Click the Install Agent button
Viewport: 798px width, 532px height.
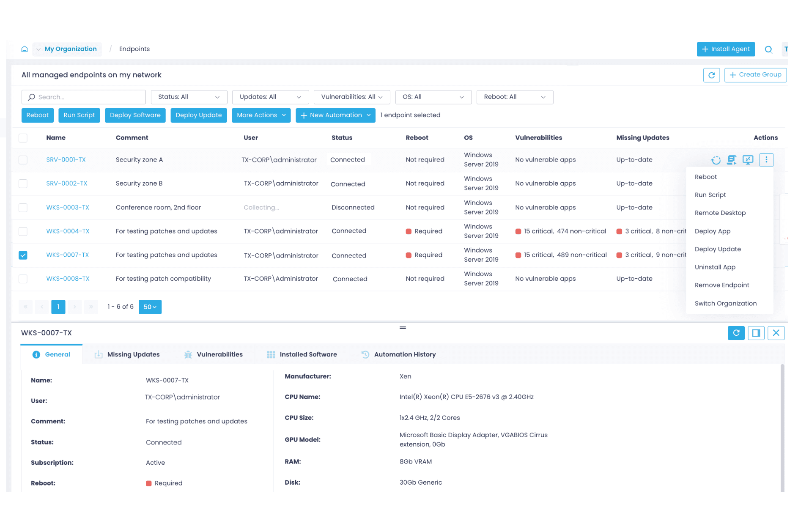(x=726, y=49)
